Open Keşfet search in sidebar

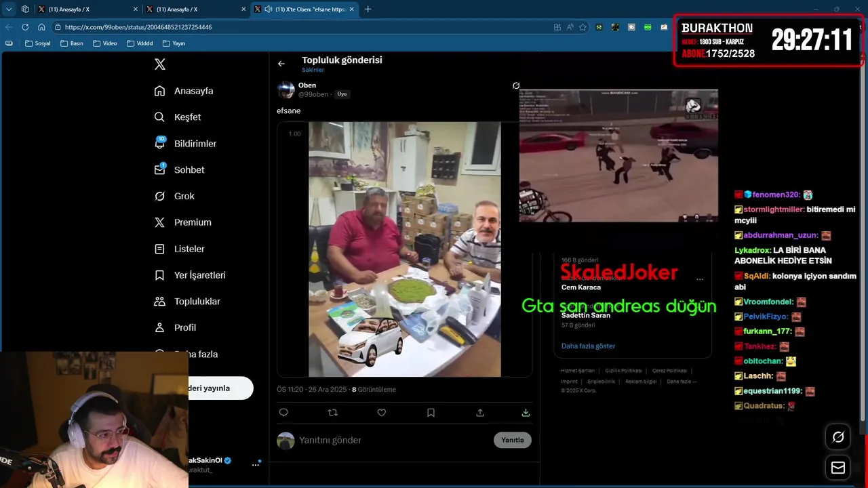click(178, 117)
